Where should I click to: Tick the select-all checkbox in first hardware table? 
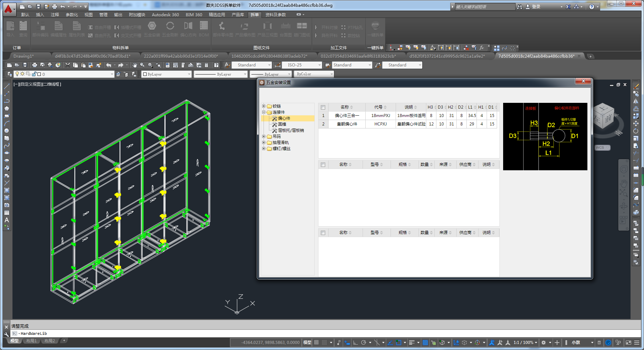323,107
